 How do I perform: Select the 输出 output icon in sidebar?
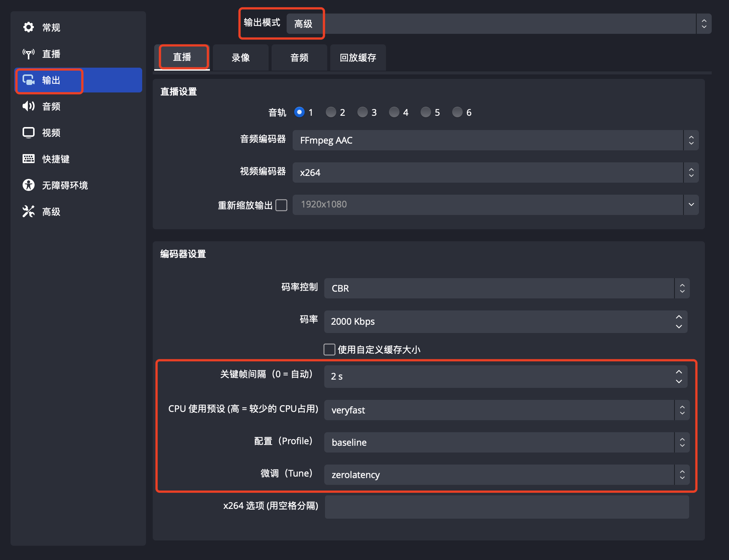pyautogui.click(x=29, y=80)
